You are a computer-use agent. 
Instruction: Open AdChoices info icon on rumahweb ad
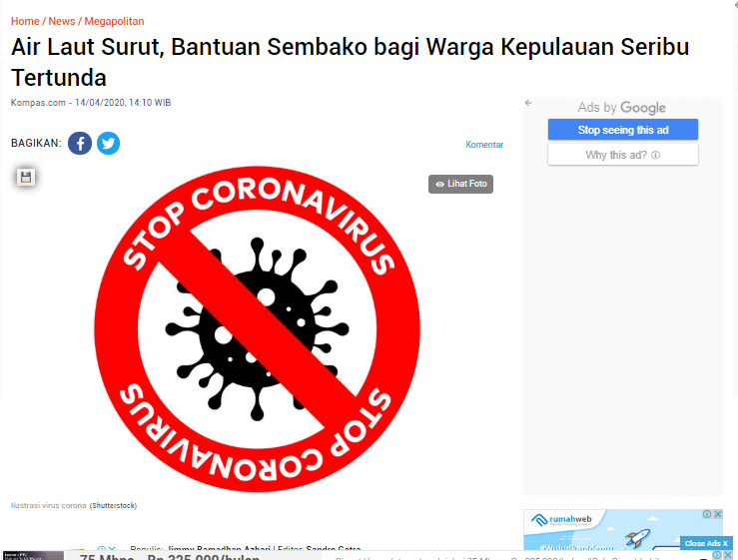707,514
